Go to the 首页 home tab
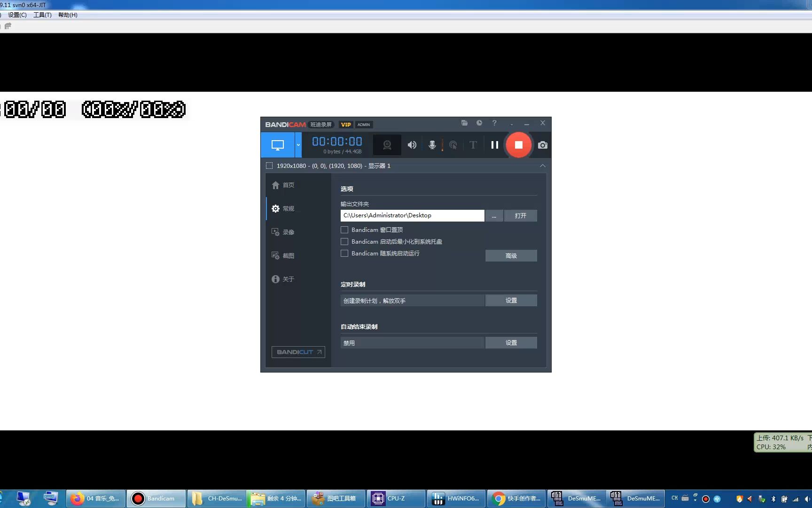Screen dimensions: 812x508 tap(283, 185)
